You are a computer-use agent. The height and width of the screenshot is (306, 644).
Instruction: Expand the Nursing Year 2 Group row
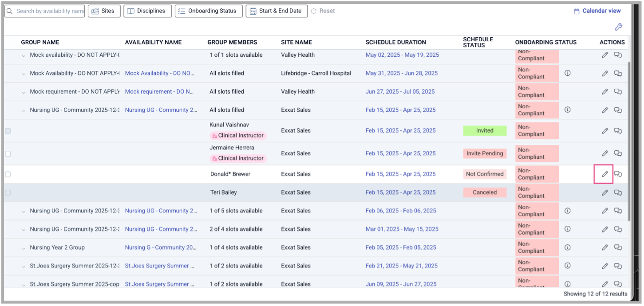coord(23,247)
